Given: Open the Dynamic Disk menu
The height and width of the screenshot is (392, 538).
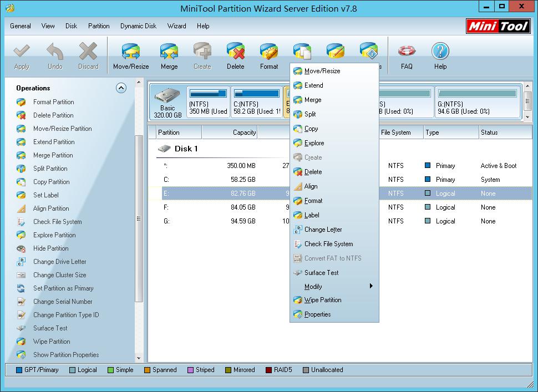Looking at the screenshot, I should (x=138, y=26).
